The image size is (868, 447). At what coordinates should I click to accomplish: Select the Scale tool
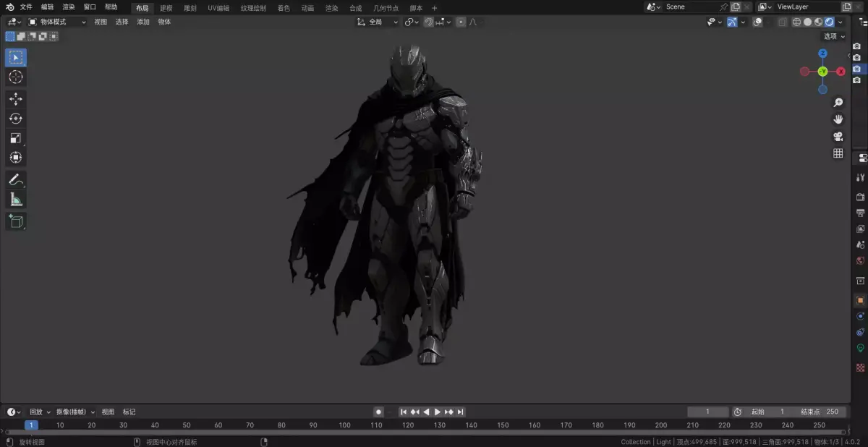tap(16, 138)
